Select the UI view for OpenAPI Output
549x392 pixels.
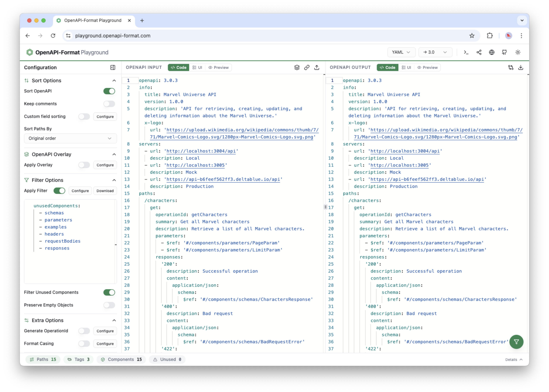(406, 67)
